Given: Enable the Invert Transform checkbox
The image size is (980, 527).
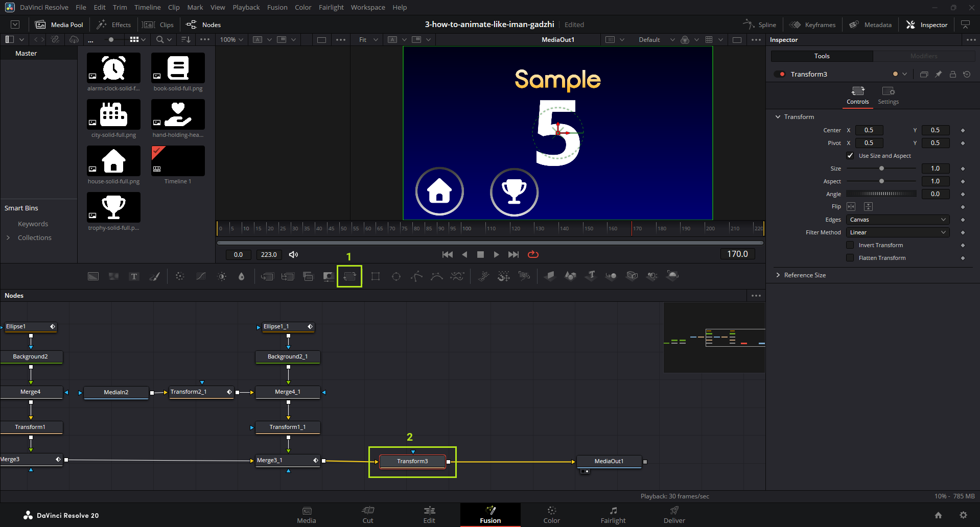Looking at the screenshot, I should click(x=850, y=245).
